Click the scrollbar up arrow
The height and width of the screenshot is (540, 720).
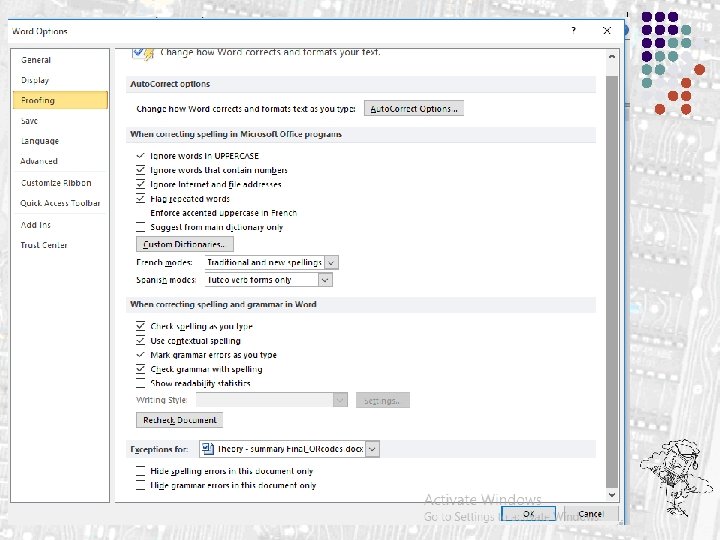(x=612, y=57)
